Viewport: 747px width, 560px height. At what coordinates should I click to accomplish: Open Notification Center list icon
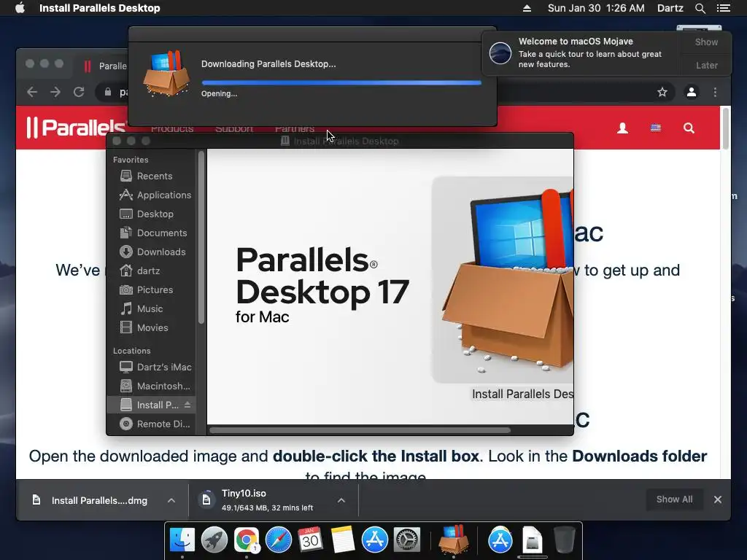point(724,8)
